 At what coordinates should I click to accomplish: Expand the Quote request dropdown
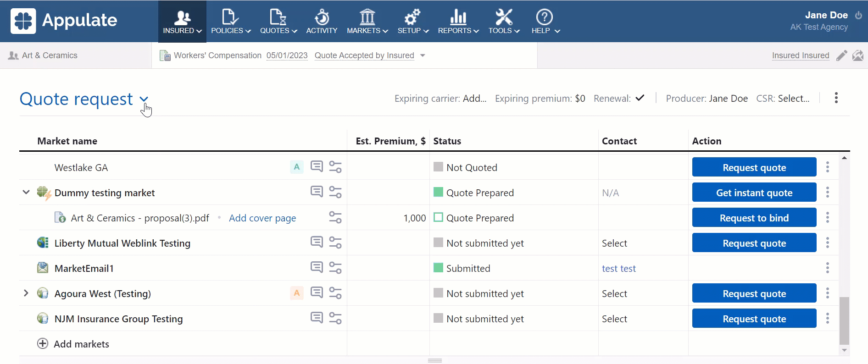pyautogui.click(x=144, y=99)
